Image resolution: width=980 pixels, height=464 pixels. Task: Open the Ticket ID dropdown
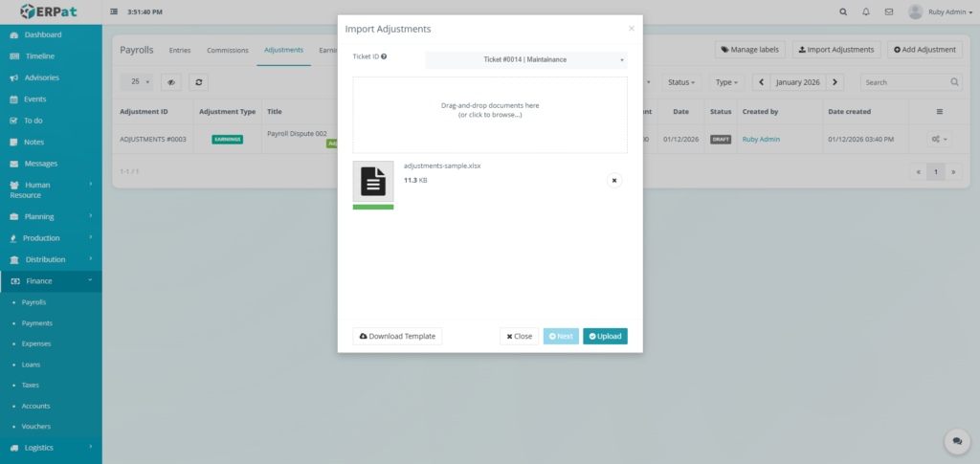point(526,60)
